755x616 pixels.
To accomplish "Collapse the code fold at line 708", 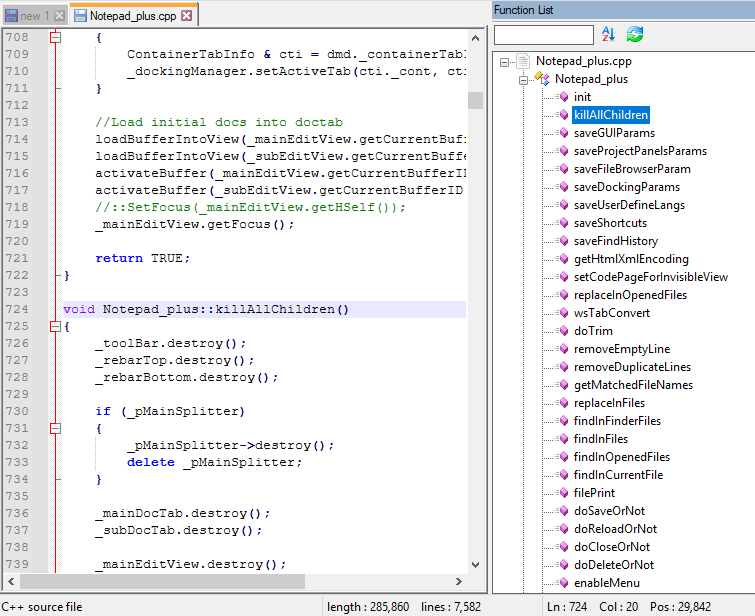I will pyautogui.click(x=56, y=37).
